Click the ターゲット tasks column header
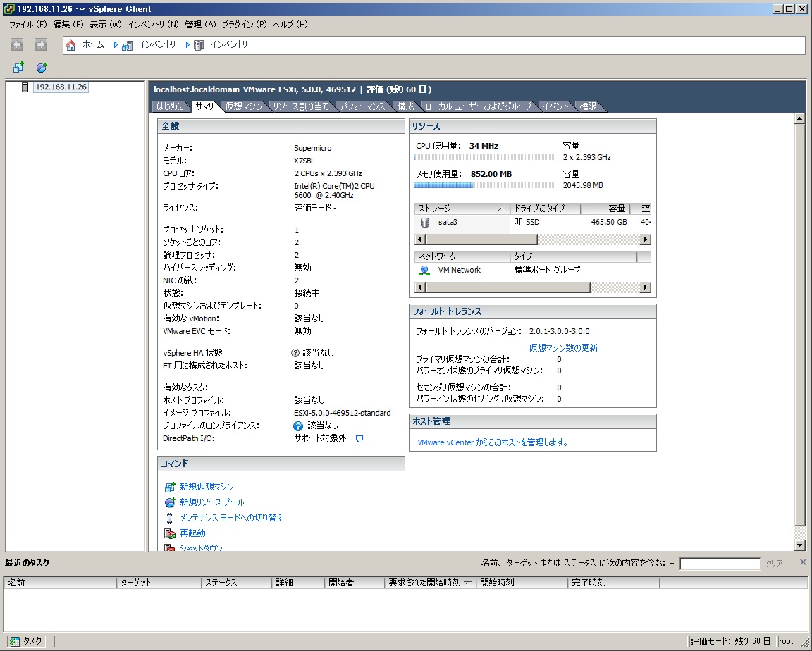Image resolution: width=812 pixels, height=651 pixels. (x=159, y=583)
